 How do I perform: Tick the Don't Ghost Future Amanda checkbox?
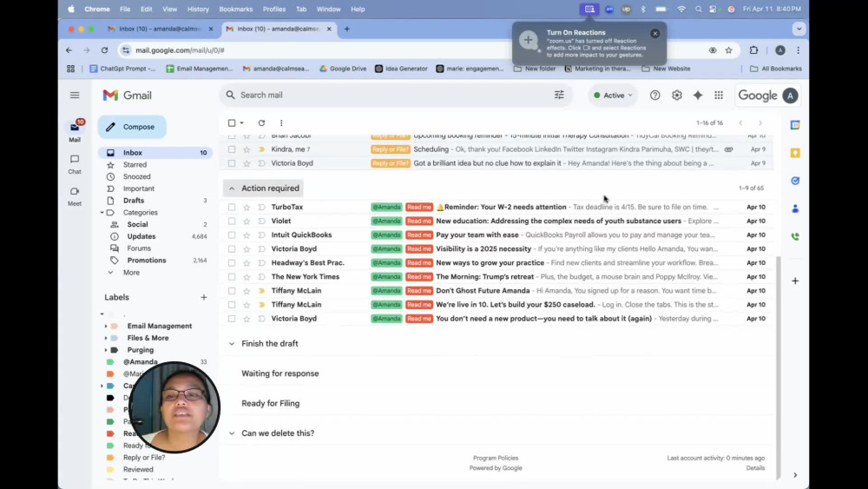click(232, 291)
